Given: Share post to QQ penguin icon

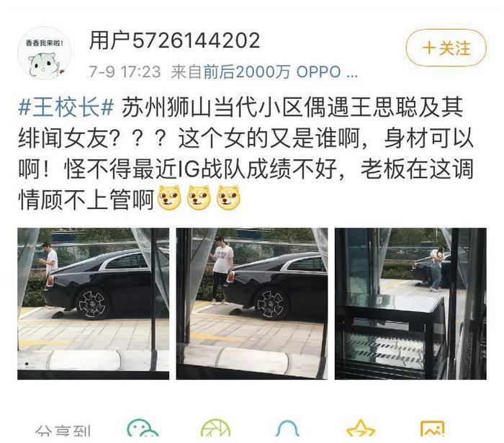Looking at the screenshot, I should tap(288, 428).
